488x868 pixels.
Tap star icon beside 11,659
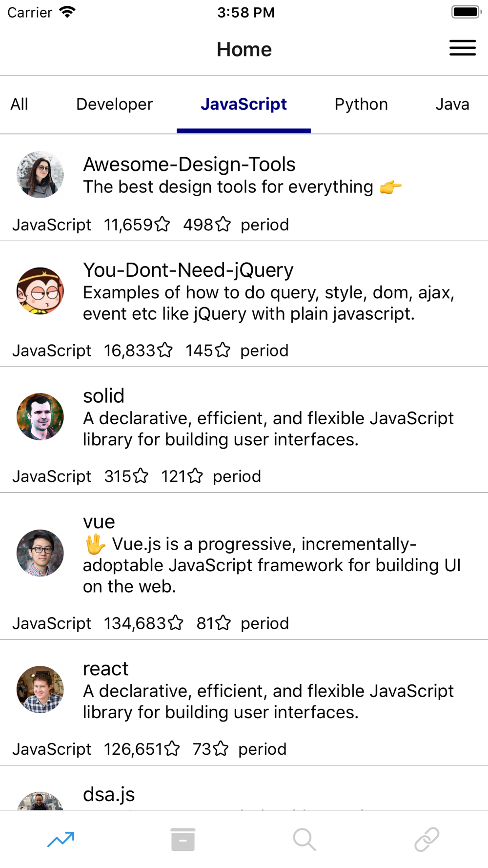click(163, 225)
